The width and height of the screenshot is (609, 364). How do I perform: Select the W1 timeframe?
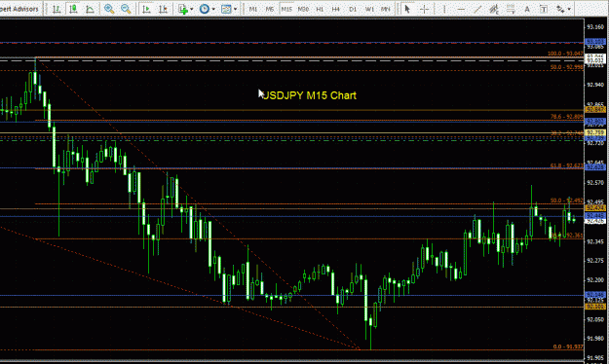(x=369, y=9)
